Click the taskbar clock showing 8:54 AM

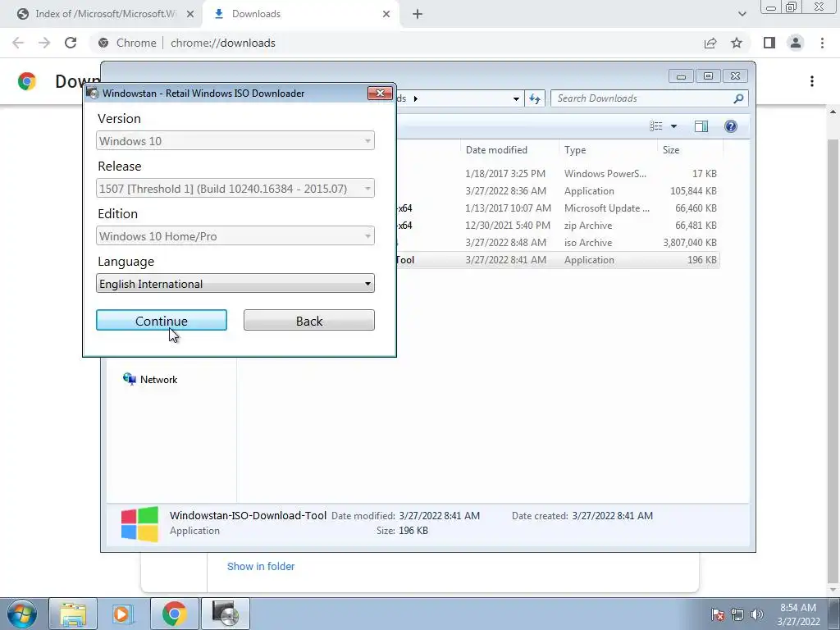(x=798, y=614)
